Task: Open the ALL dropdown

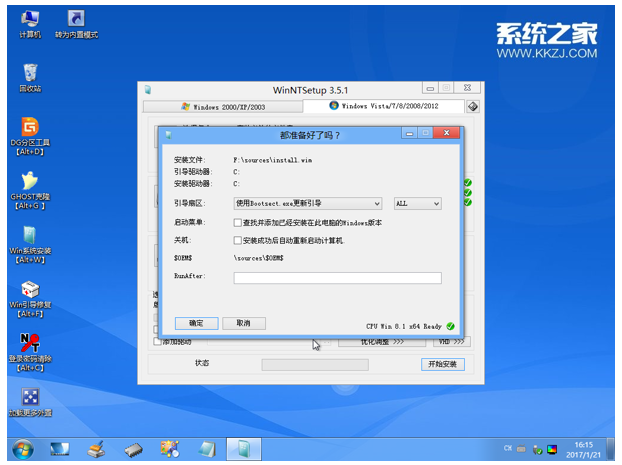Action: click(x=418, y=204)
